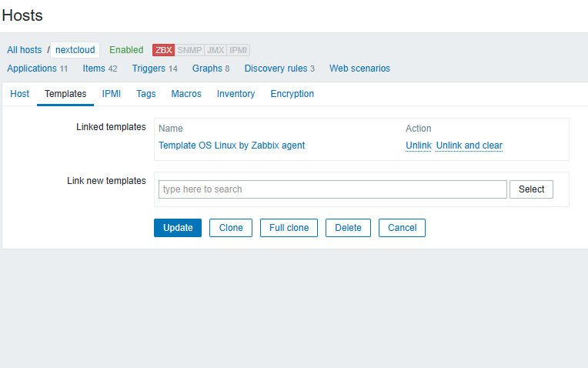
Task: Switch to the Host tab
Action: [x=20, y=94]
